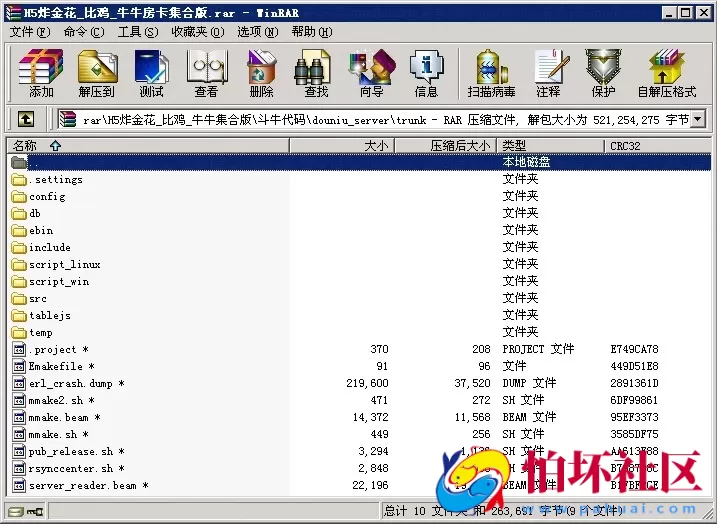The height and width of the screenshot is (524, 717).
Task: Open the Favorites (收藏夹) menu
Action: [198, 32]
